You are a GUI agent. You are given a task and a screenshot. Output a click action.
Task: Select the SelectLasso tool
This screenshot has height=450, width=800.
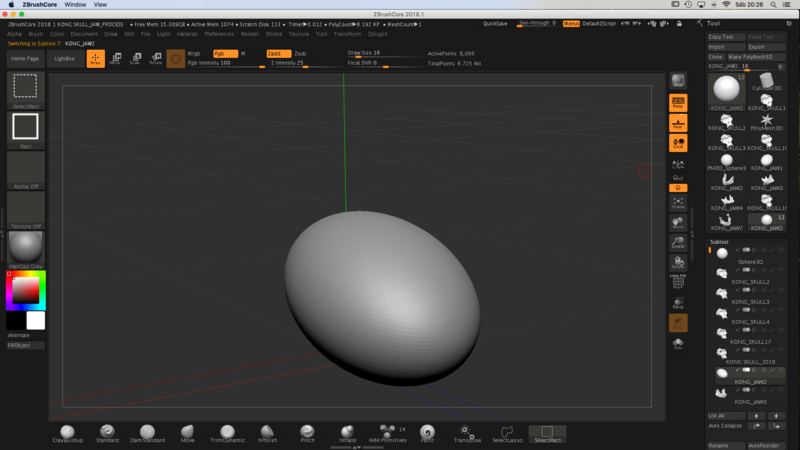(506, 432)
